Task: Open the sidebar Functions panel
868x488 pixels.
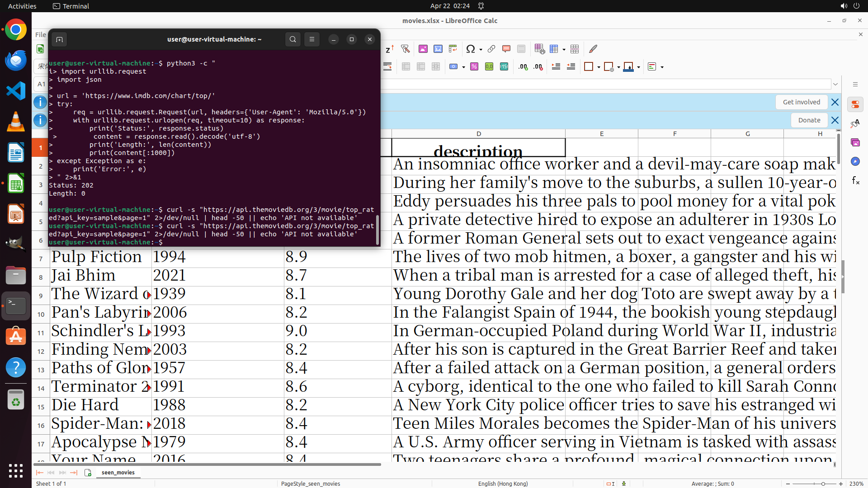Action: (855, 181)
